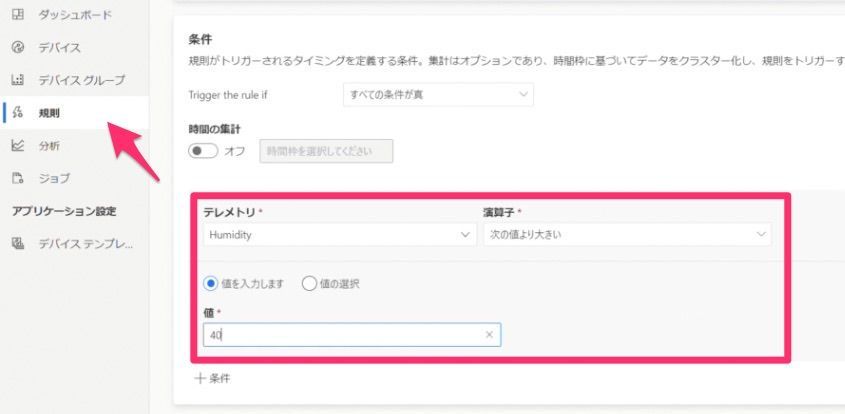Click the 規則 rules icon
Image resolution: width=845 pixels, height=414 pixels.
18,113
